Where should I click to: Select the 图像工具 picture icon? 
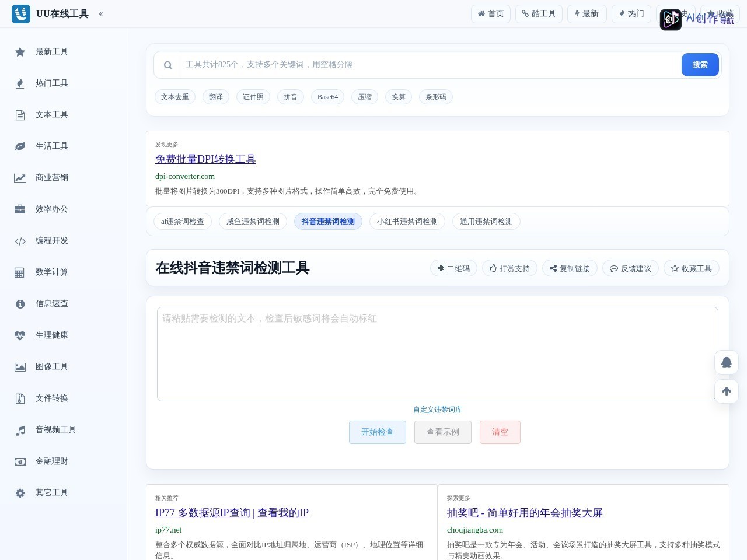tap(20, 367)
